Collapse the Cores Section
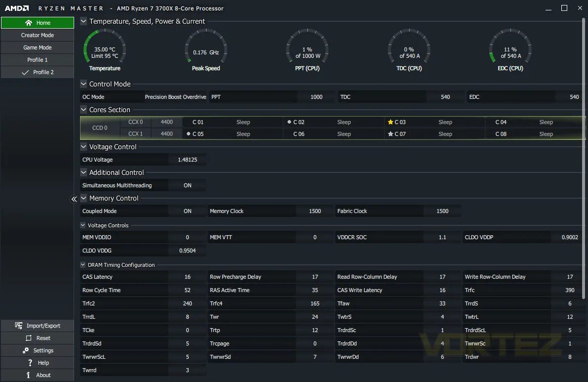The width and height of the screenshot is (588, 382). (84, 110)
